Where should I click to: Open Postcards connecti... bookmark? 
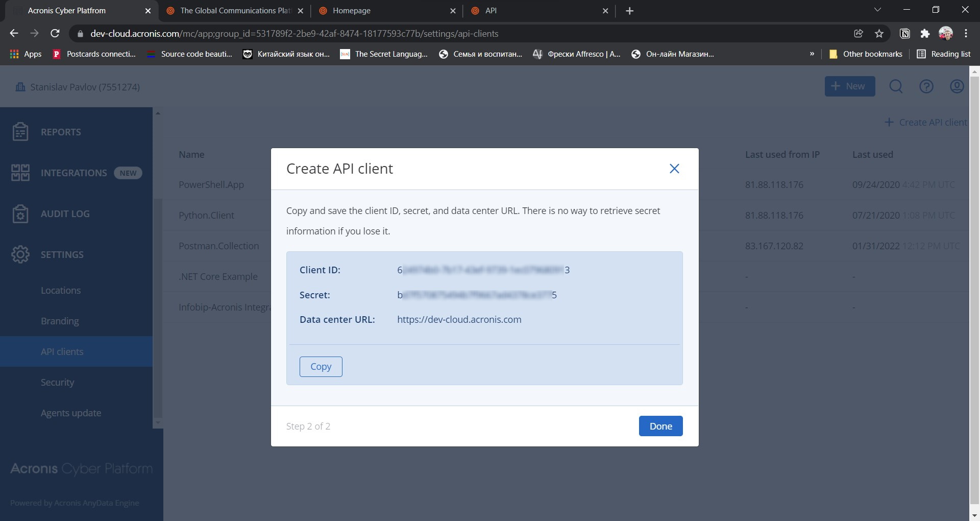pos(94,54)
